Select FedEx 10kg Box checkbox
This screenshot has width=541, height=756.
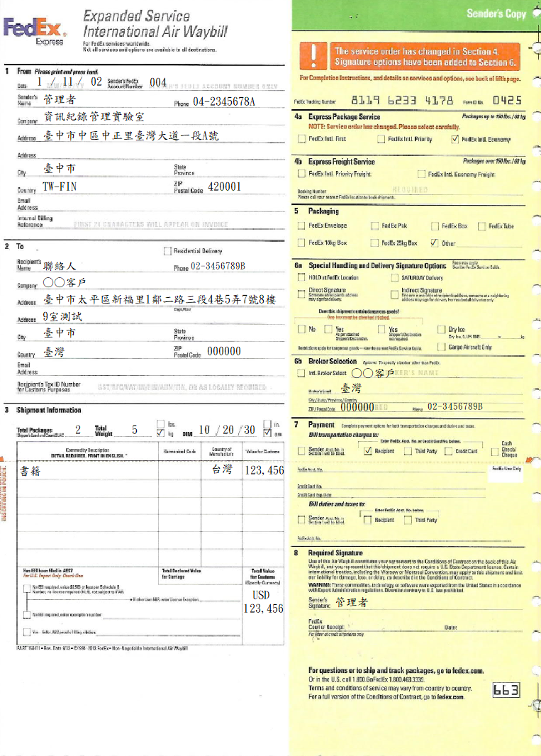[301, 243]
